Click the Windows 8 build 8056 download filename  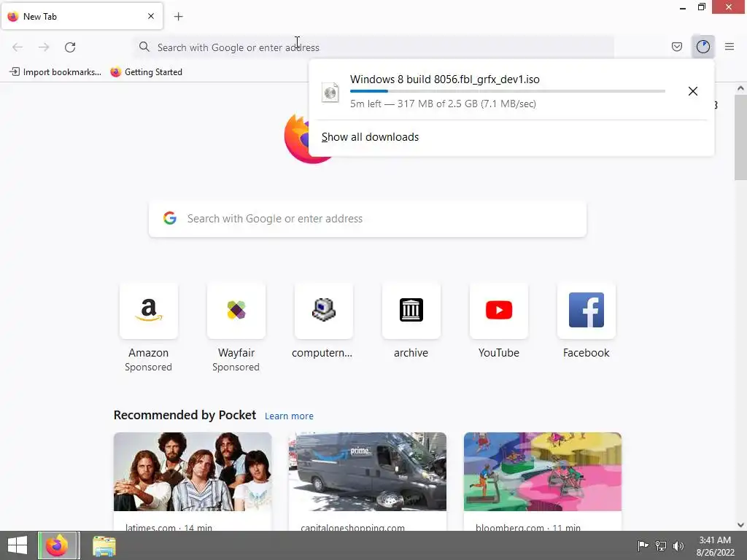pos(444,79)
